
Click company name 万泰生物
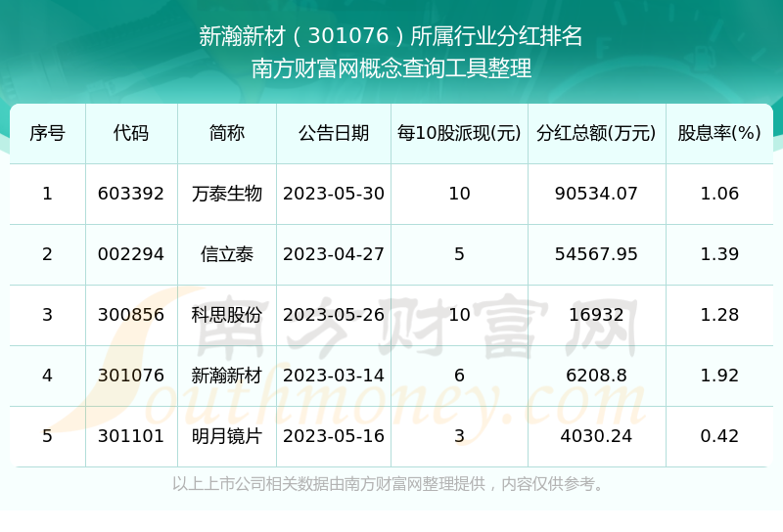tap(227, 194)
